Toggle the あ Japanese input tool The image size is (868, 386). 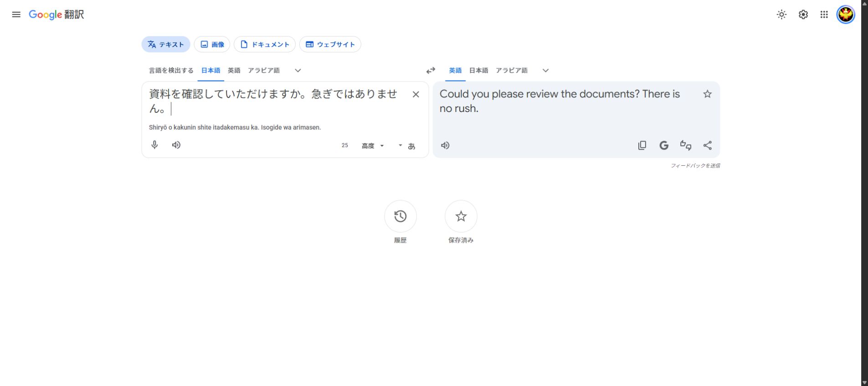pyautogui.click(x=411, y=146)
